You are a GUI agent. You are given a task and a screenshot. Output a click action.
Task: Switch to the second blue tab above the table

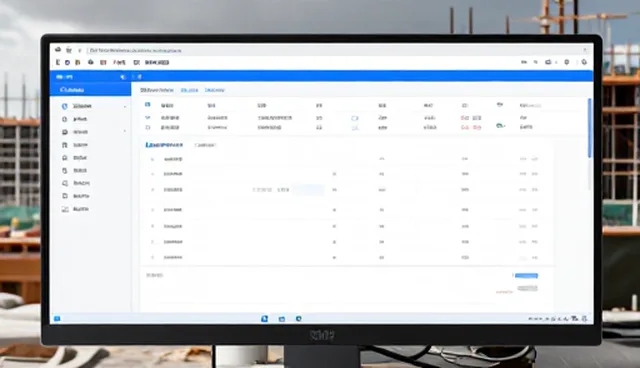[189, 90]
